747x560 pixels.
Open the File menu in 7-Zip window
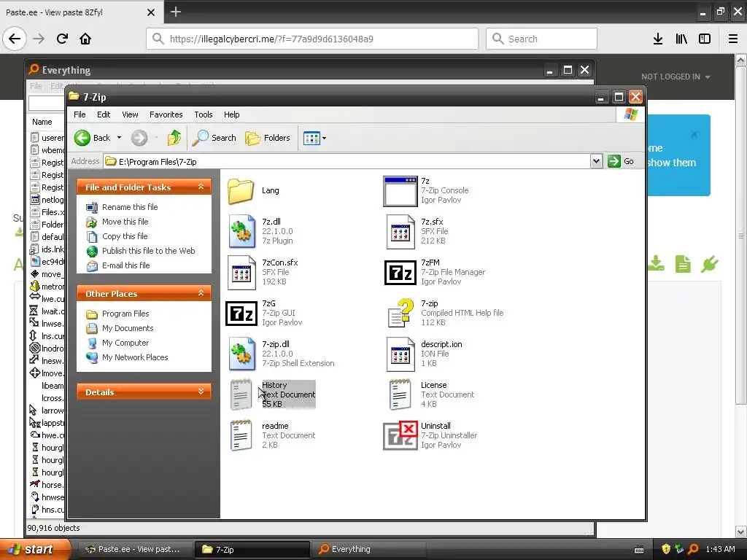(x=80, y=114)
